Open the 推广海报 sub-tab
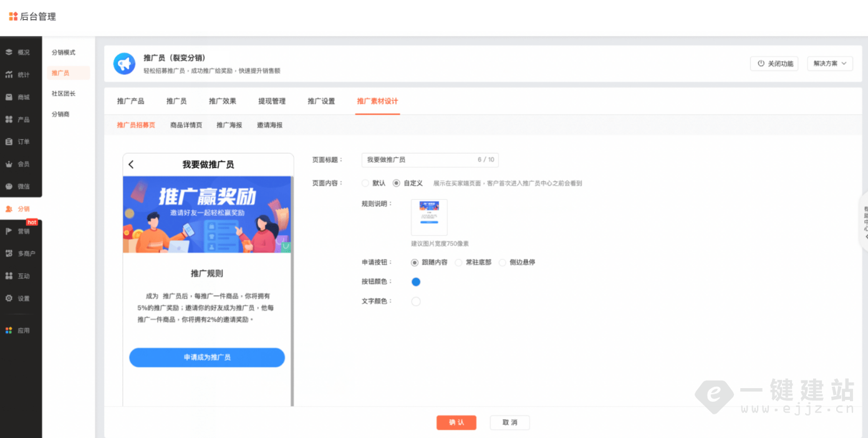The height and width of the screenshot is (438, 868). (x=229, y=125)
